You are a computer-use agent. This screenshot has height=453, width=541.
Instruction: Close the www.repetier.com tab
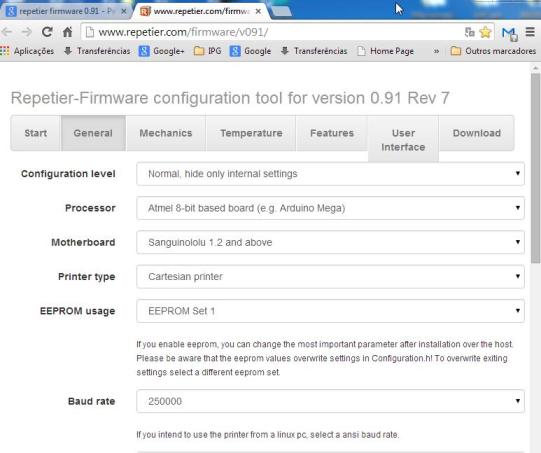point(258,11)
